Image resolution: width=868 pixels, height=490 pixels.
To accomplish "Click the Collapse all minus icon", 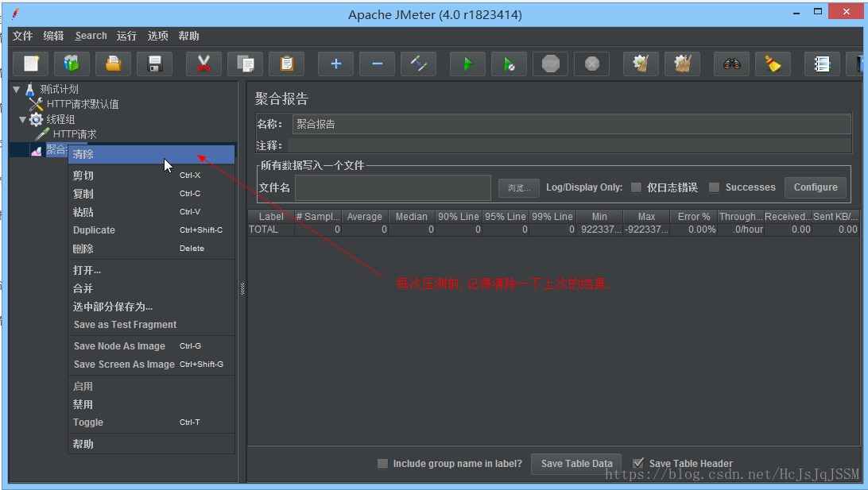I will click(x=377, y=64).
